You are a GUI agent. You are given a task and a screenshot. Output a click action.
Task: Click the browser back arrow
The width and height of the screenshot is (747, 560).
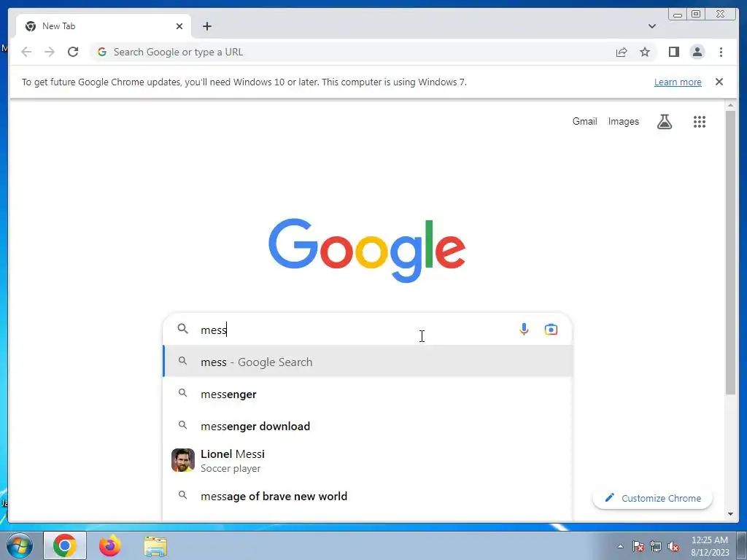[26, 52]
